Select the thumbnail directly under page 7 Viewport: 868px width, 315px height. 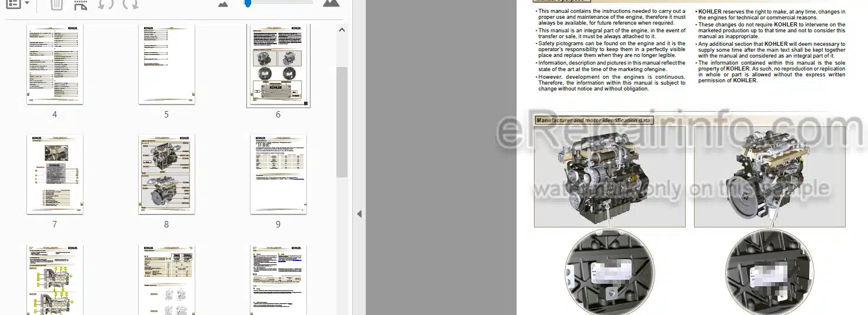click(55, 280)
